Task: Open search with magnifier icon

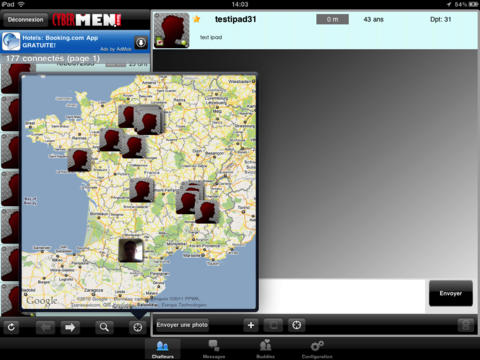Action: pos(104,328)
